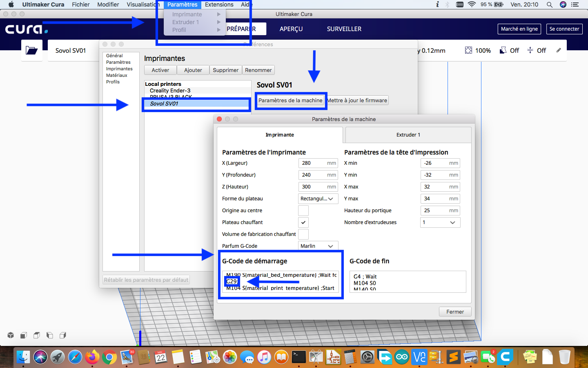Click the infill 100% icon
Screen dimensions: 588x368
[x=468, y=50]
